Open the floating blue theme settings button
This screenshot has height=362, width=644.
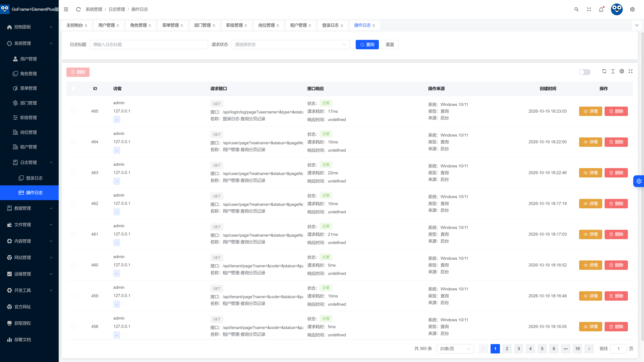639,181
